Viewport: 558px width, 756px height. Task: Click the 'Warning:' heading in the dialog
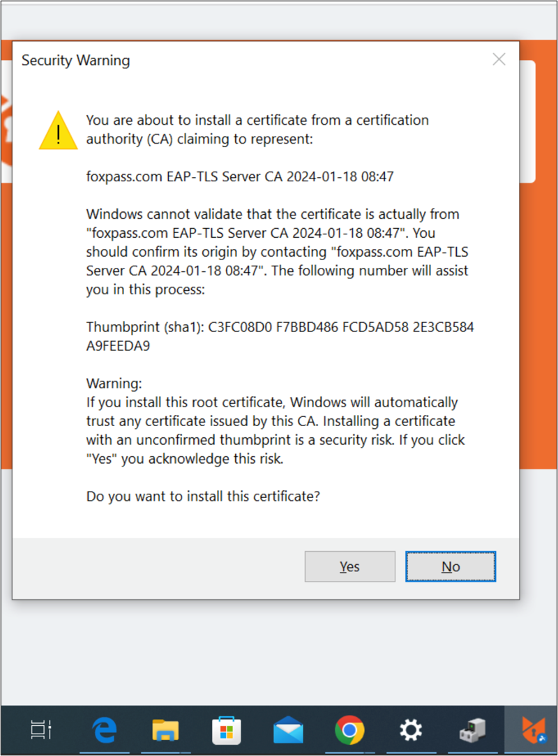[x=114, y=384]
